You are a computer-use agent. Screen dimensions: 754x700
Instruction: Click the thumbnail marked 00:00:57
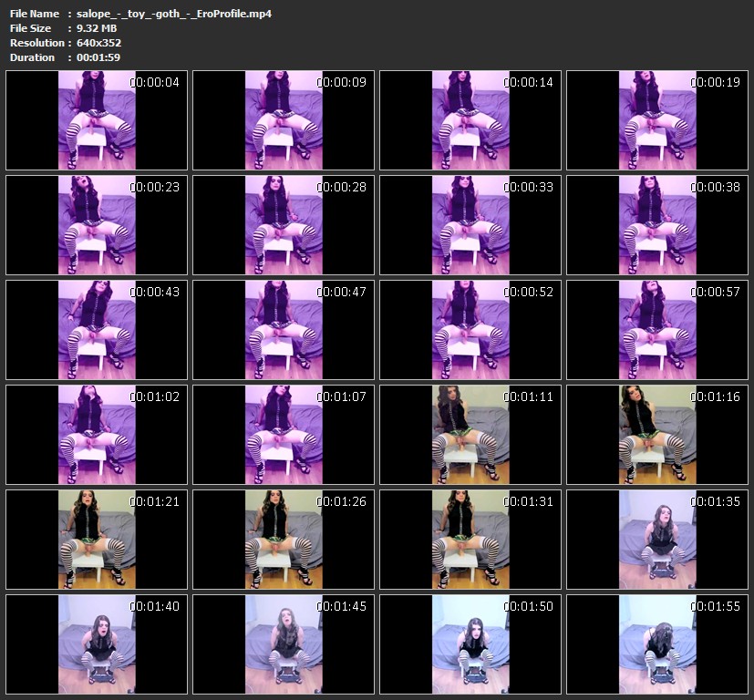coord(657,330)
